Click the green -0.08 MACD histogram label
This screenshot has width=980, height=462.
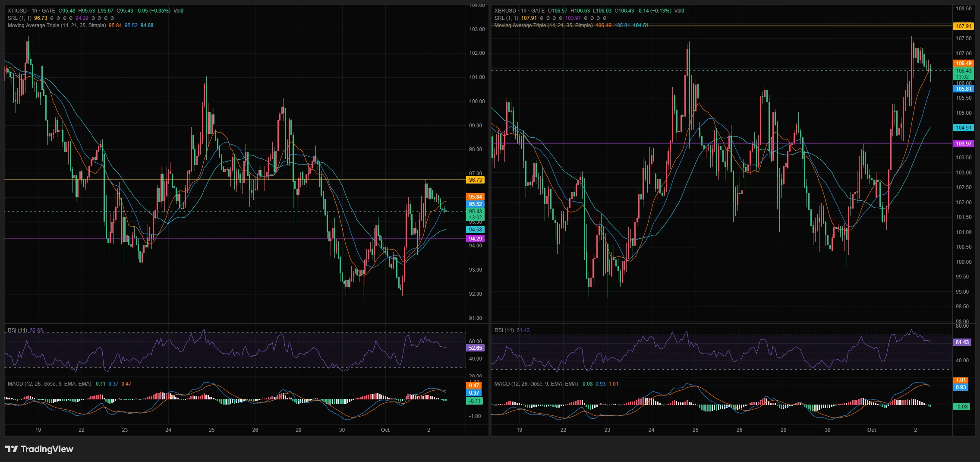tap(961, 407)
